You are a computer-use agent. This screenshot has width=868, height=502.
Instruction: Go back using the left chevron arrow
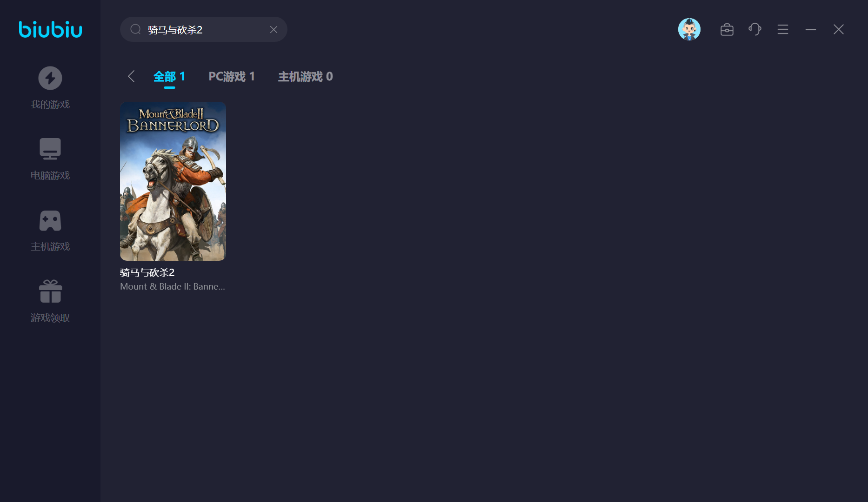[x=131, y=76]
